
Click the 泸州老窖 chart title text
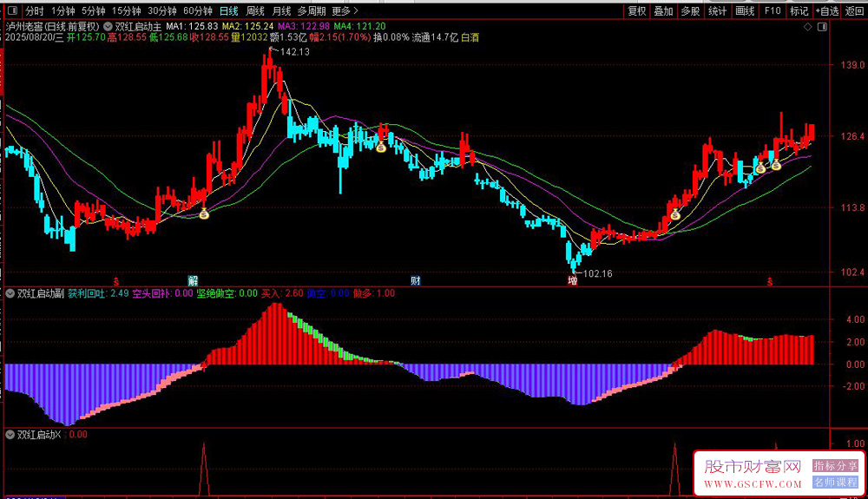click(53, 27)
